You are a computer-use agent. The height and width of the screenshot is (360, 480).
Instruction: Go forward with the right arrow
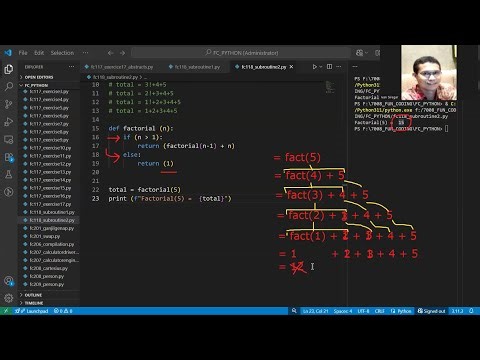tap(122, 53)
